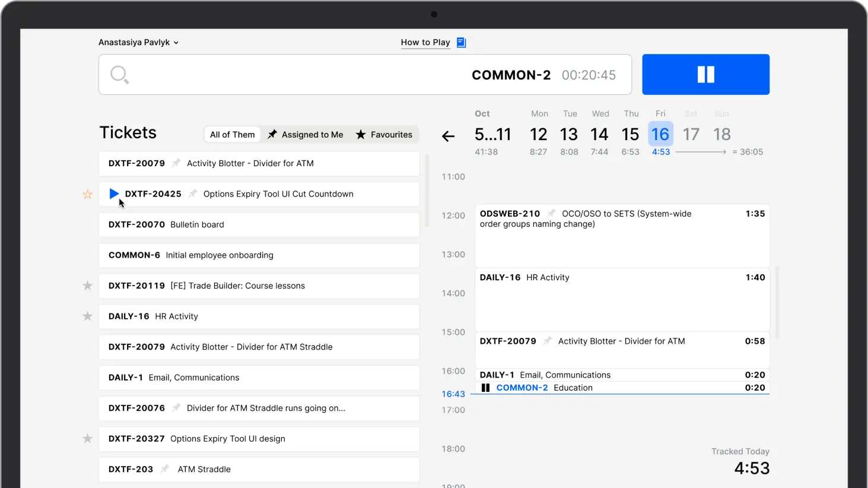Screen dimensions: 868x488
Task: Expand the Oct 5...11 week range
Action: [493, 134]
